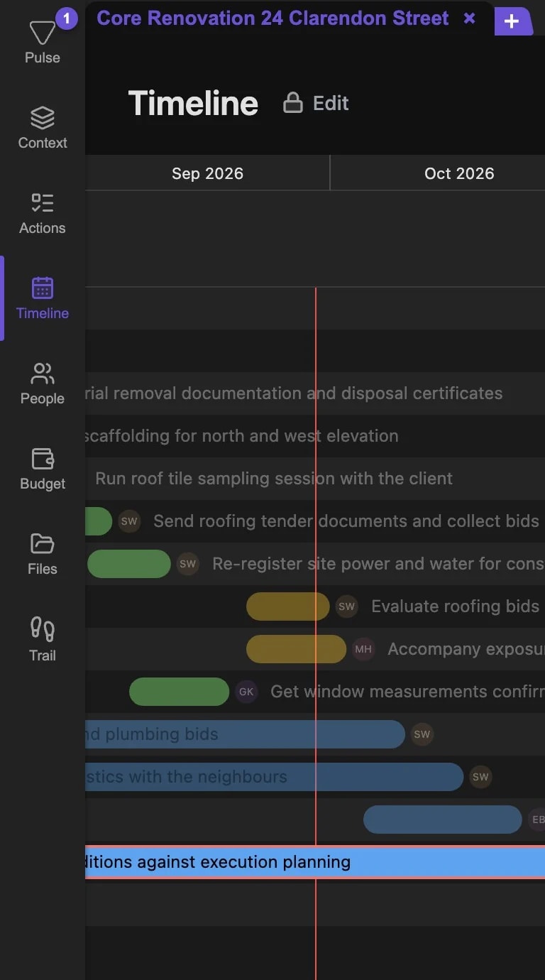Click the SW avatar after the neighbours bar
The image size is (545, 980).
(480, 777)
